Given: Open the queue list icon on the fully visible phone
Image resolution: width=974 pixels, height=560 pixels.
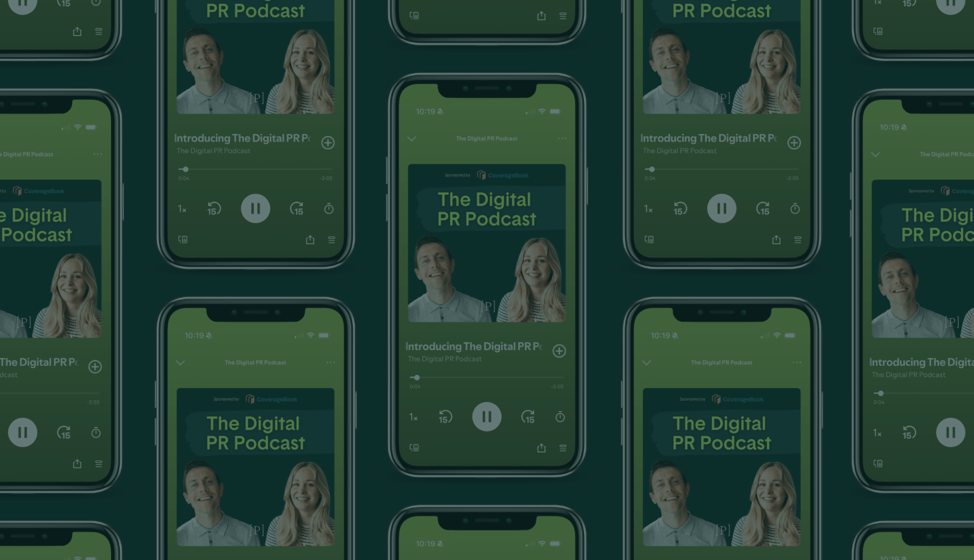Looking at the screenshot, I should click(563, 448).
